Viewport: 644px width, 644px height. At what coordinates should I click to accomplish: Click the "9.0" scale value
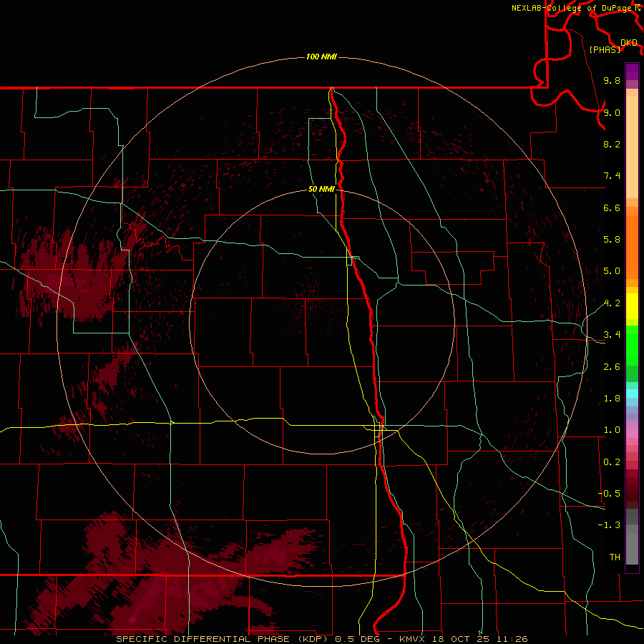click(612, 112)
